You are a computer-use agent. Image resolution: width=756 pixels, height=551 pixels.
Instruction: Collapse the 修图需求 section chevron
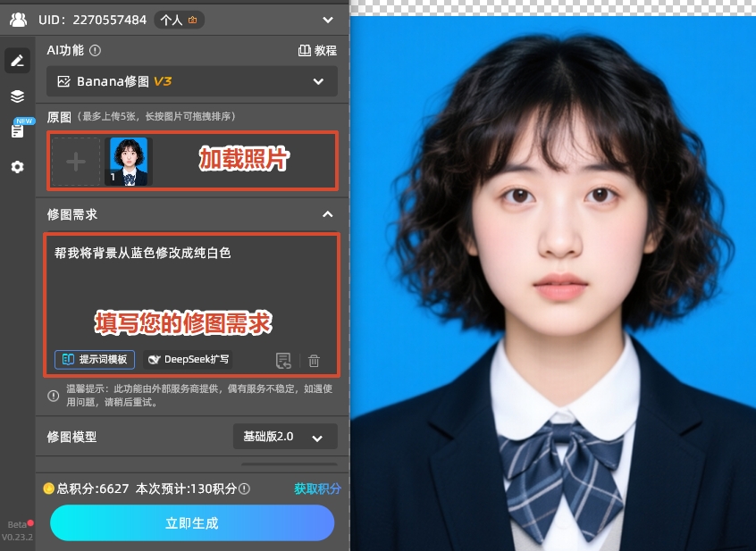tap(327, 214)
